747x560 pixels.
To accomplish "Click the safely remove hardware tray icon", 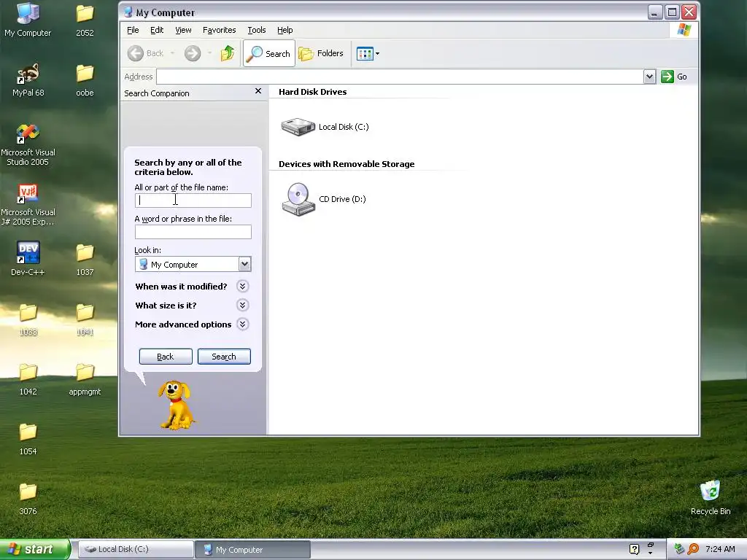I will click(679, 549).
